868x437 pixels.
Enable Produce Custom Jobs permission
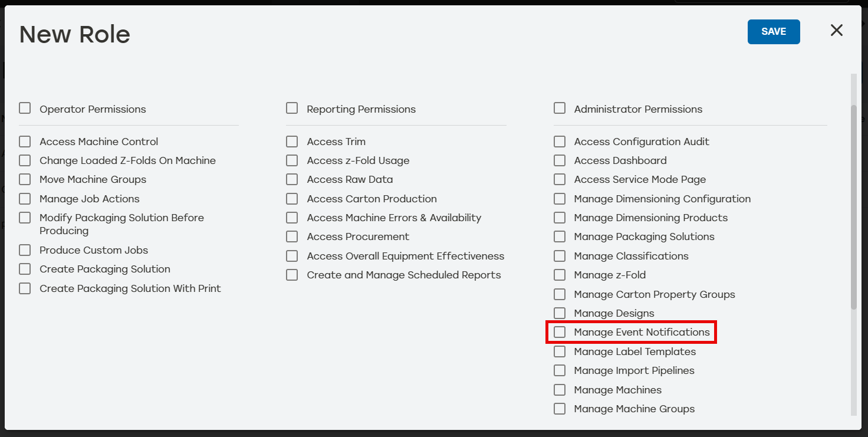tap(25, 250)
